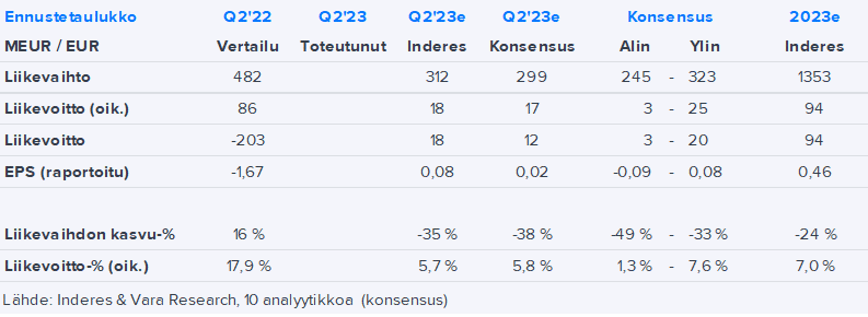868x317 pixels.
Task: Click the Liikevaihto row label
Action: (47, 77)
